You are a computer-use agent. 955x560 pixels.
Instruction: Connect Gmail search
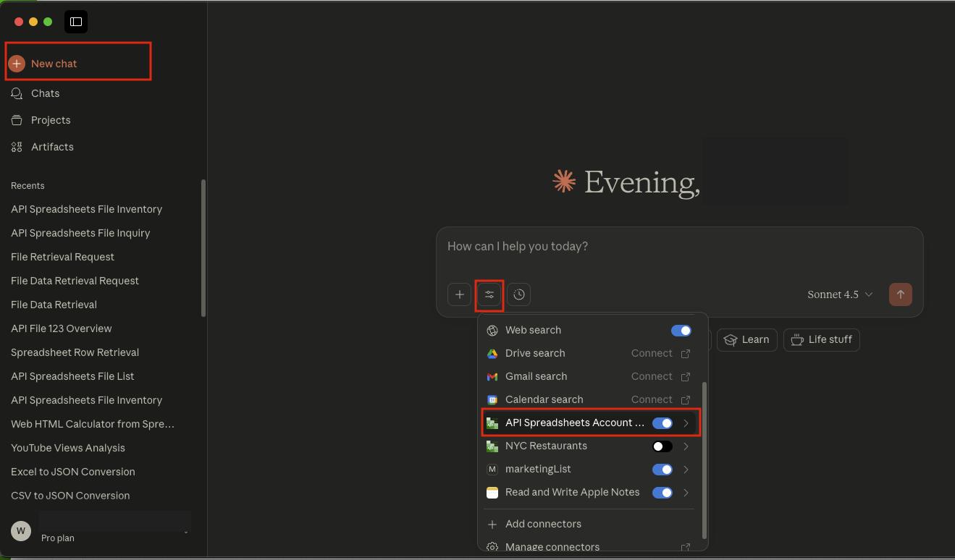click(652, 376)
